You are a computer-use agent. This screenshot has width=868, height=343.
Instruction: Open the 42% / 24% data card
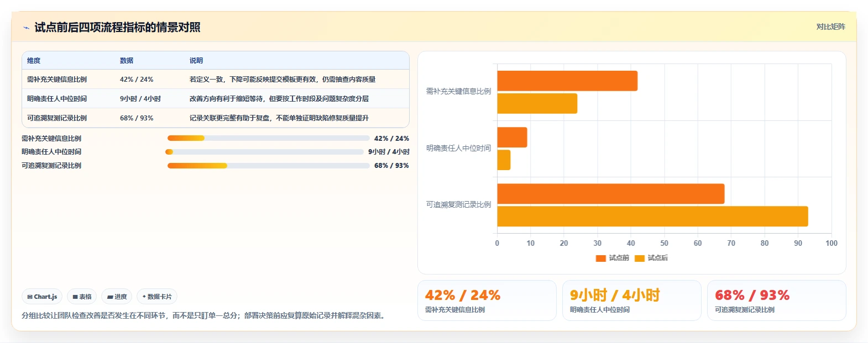(x=487, y=300)
